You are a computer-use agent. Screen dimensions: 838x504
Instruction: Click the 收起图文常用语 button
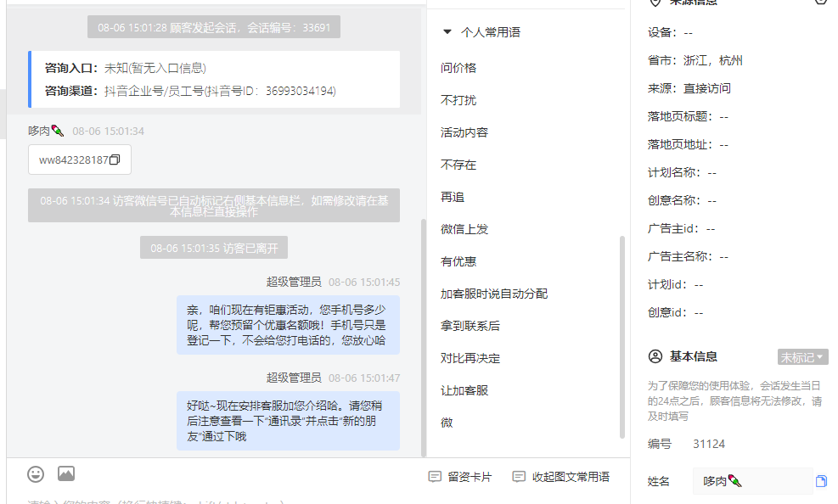tap(560, 477)
